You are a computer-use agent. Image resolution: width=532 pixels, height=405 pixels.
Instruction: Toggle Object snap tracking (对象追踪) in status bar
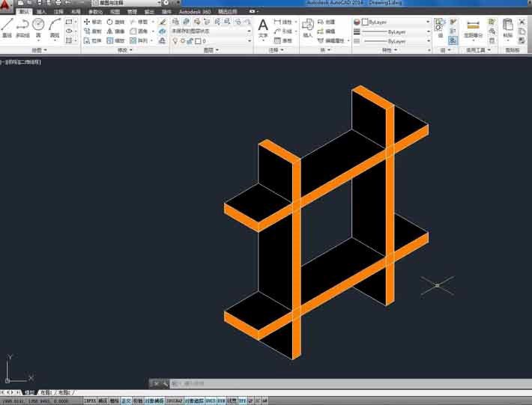(x=194, y=401)
